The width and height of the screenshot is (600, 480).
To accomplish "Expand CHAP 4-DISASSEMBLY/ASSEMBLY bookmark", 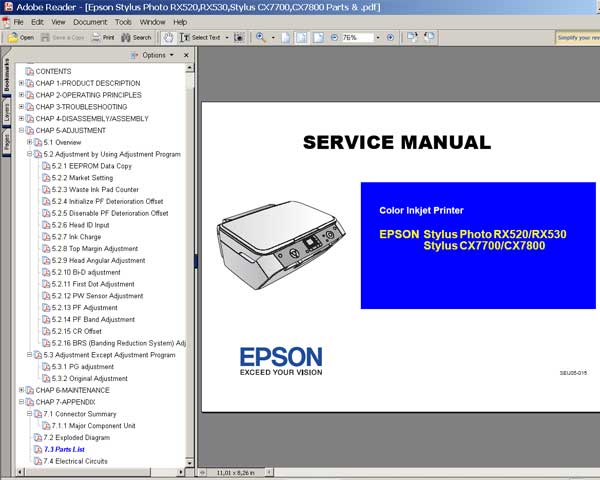I will click(x=21, y=119).
